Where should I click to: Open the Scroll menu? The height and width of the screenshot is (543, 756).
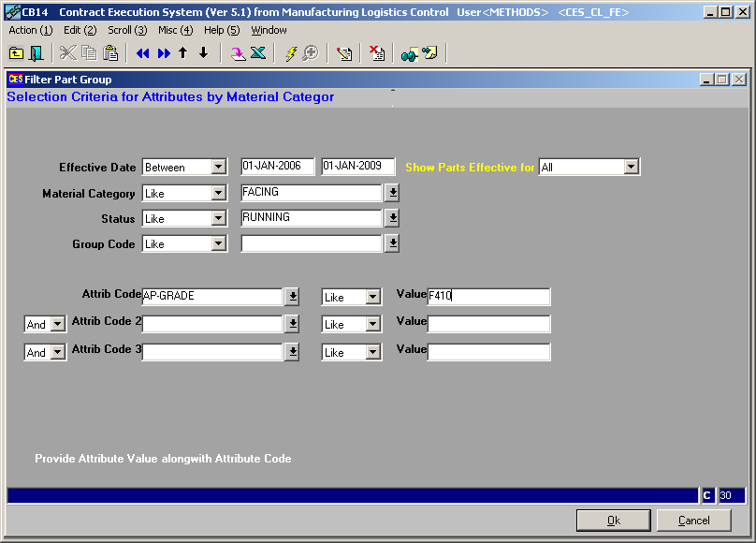[x=126, y=30]
